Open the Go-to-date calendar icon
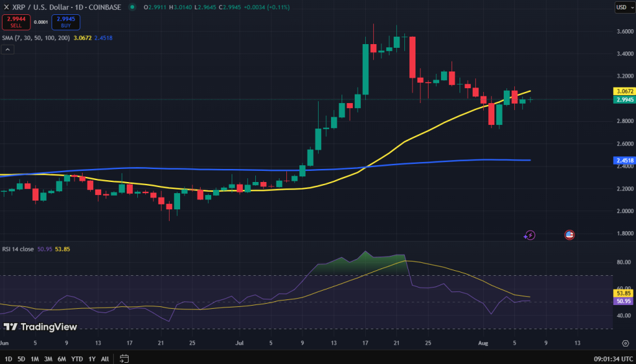 124,358
